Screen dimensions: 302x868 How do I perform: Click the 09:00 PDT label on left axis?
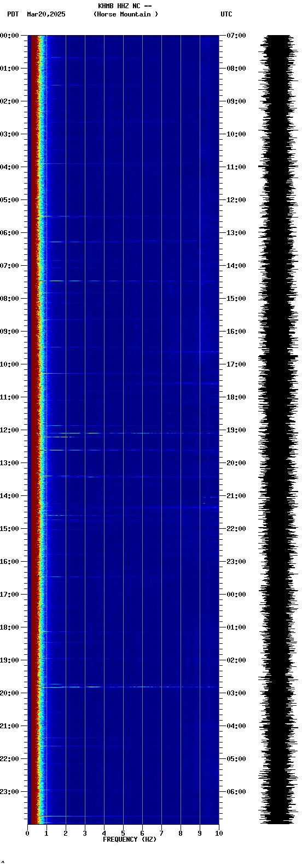coord(10,332)
